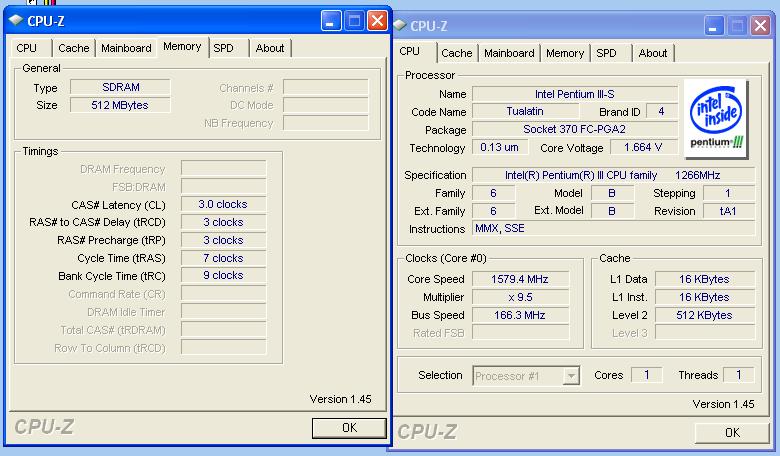Open the About tab in the right window
This screenshot has height=456, width=780.
653,53
